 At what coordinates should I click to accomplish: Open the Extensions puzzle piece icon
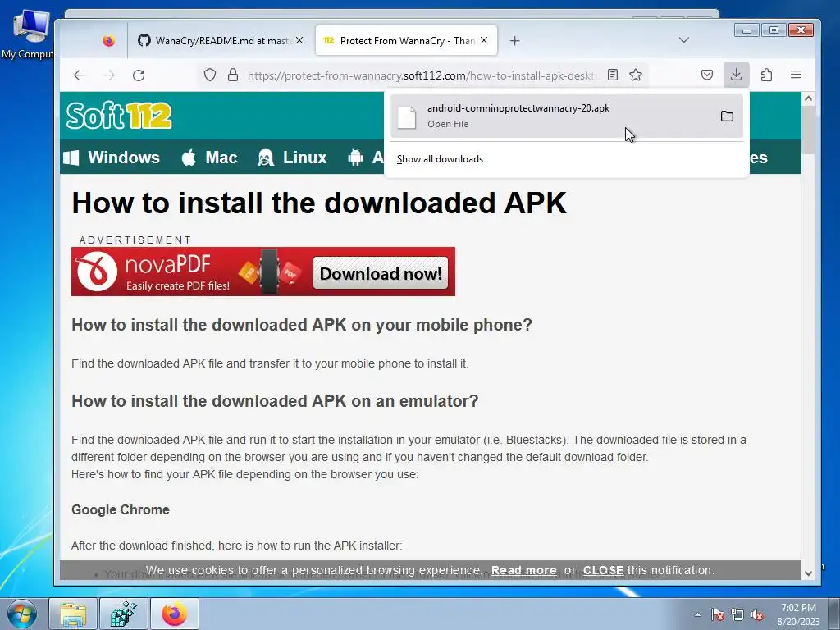point(767,75)
